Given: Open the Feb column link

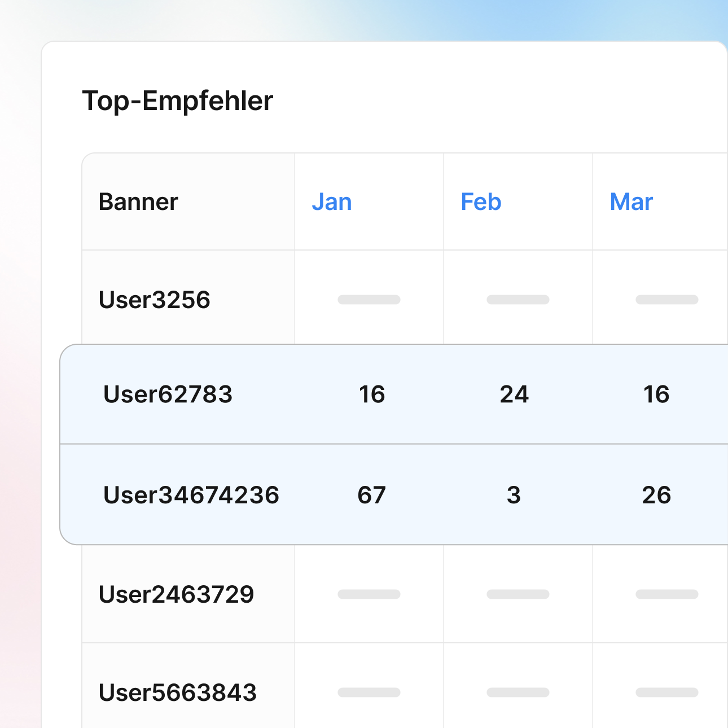Looking at the screenshot, I should [x=481, y=202].
